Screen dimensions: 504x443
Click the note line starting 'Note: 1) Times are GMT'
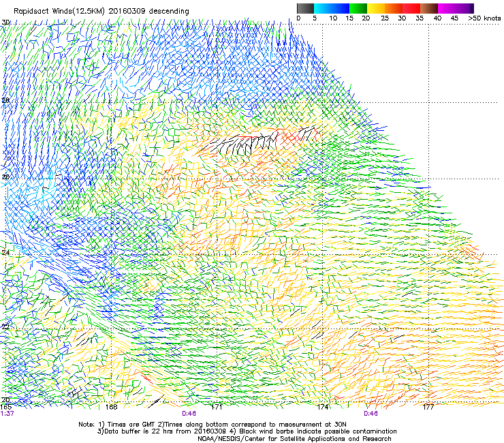point(212,425)
